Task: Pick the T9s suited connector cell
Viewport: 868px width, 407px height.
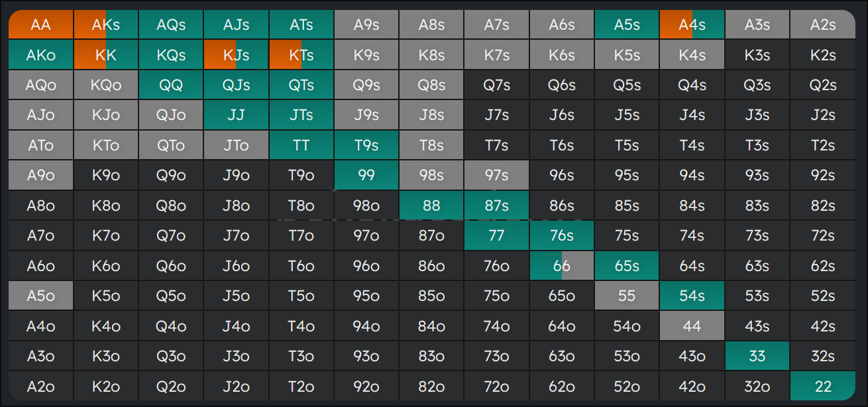Action: click(x=366, y=145)
